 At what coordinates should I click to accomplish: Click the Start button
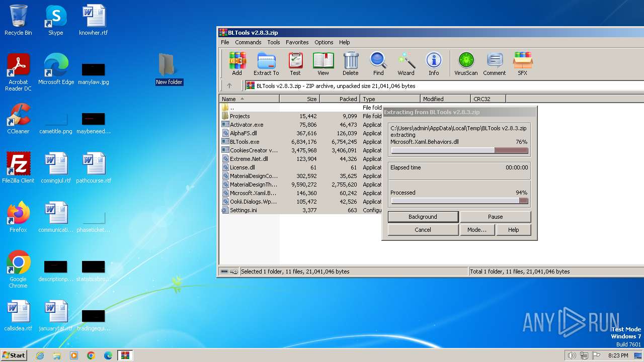tap(14, 355)
